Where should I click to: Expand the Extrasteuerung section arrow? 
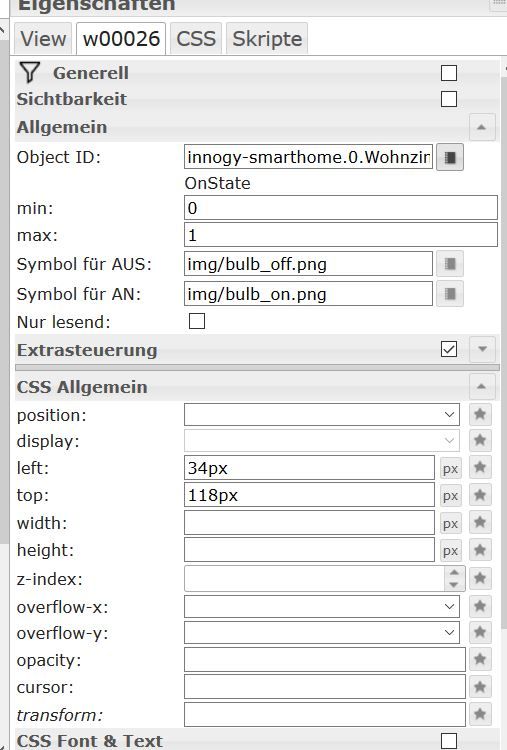click(482, 349)
